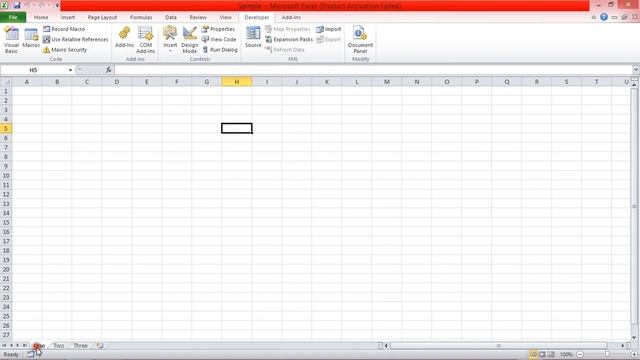This screenshot has width=640, height=360.
Task: Select the Developer tab
Action: [x=257, y=17]
